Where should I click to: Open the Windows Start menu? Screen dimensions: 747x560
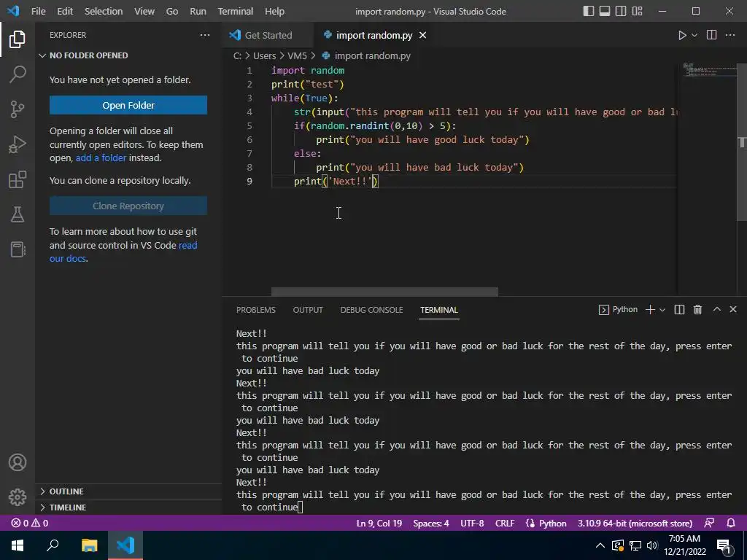(18, 545)
